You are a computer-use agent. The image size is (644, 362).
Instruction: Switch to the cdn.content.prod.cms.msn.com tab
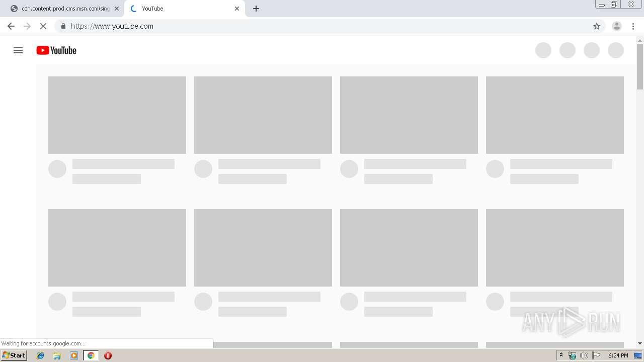click(x=64, y=9)
